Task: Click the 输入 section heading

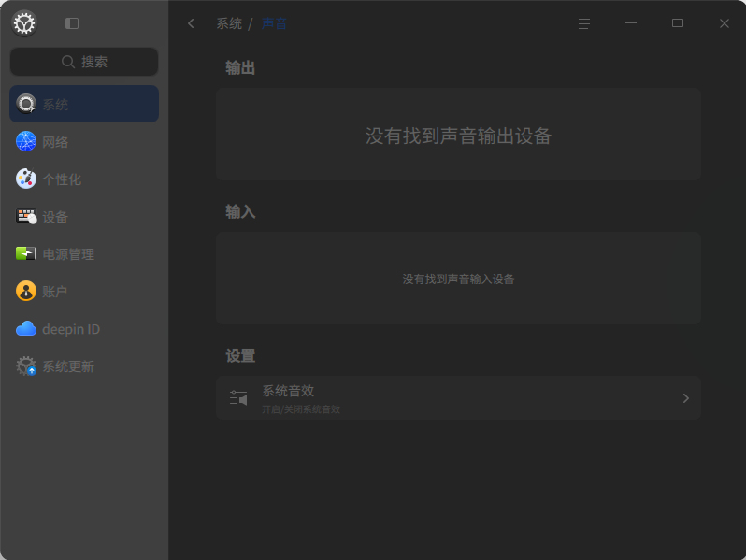Action: point(240,211)
